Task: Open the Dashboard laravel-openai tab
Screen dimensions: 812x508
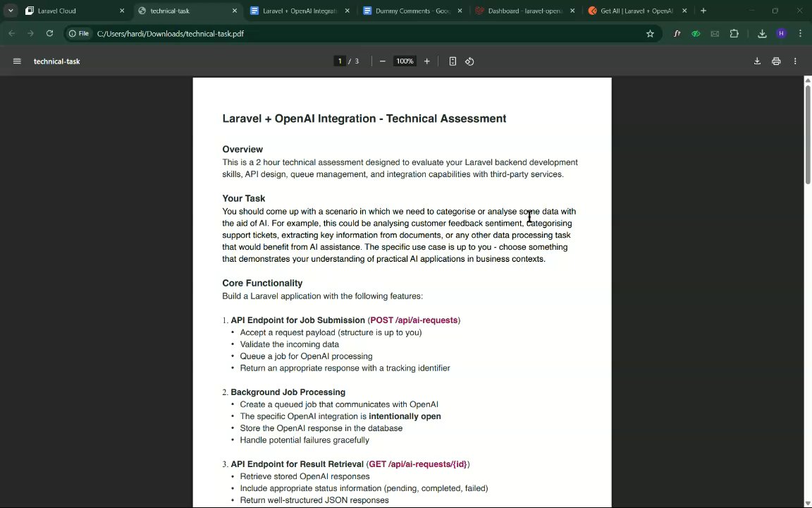Action: point(526,11)
